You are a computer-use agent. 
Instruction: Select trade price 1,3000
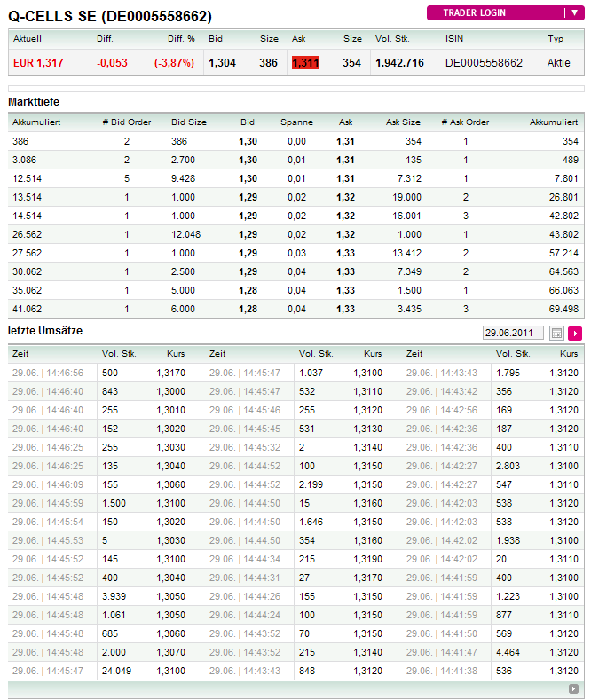[170, 391]
